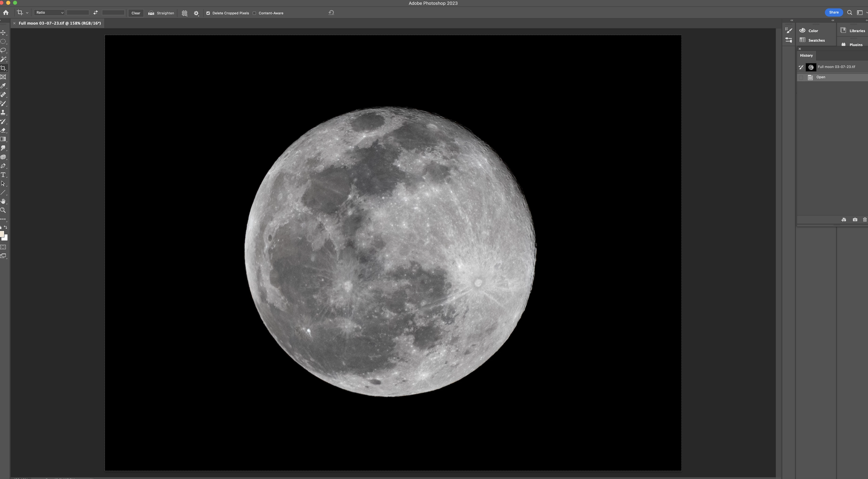Image resolution: width=868 pixels, height=479 pixels.
Task: Switch to the History panel tab
Action: click(806, 56)
